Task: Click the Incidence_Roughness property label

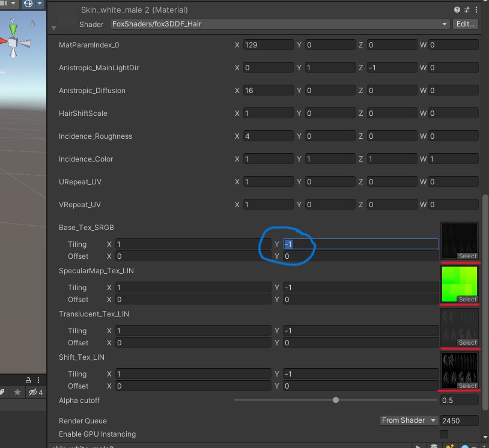Action: (96, 136)
